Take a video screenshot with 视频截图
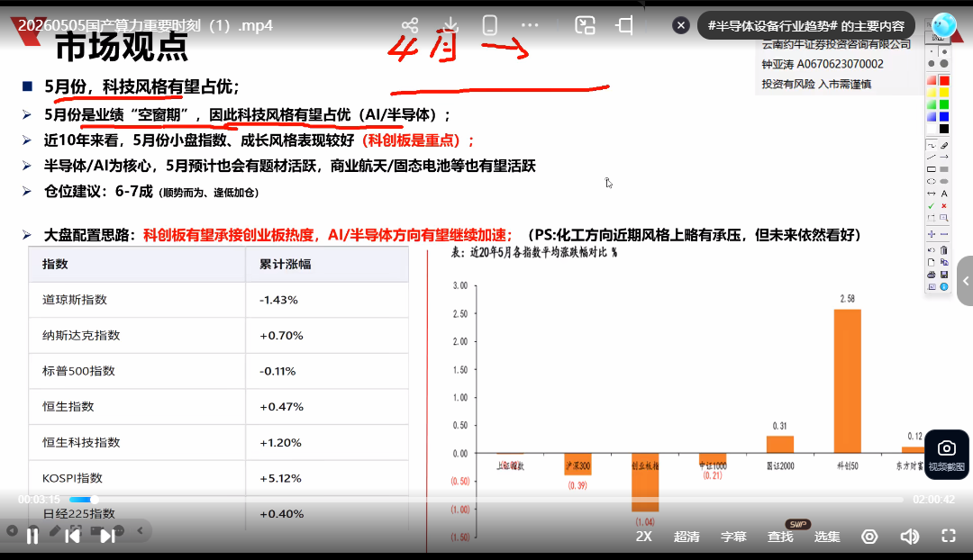This screenshot has width=973, height=560. pyautogui.click(x=946, y=455)
